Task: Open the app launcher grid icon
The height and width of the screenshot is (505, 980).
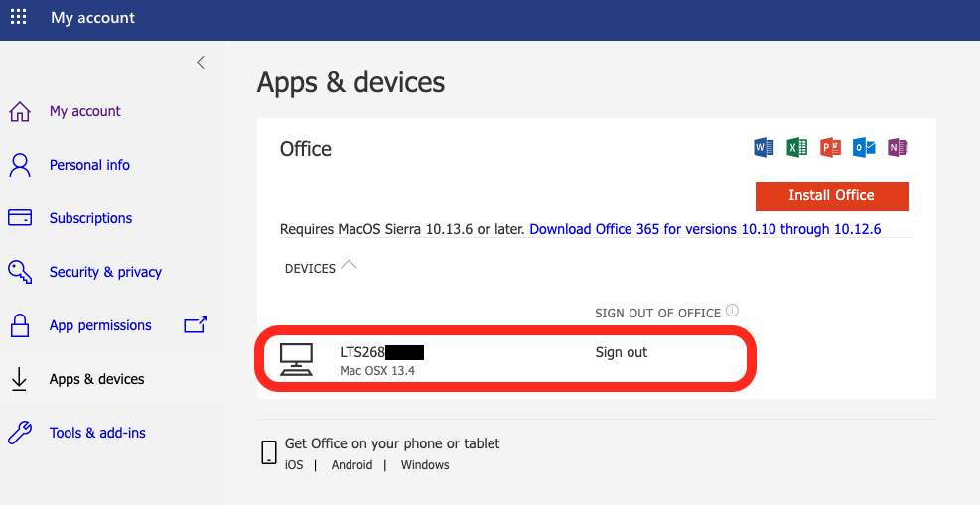Action: tap(19, 17)
